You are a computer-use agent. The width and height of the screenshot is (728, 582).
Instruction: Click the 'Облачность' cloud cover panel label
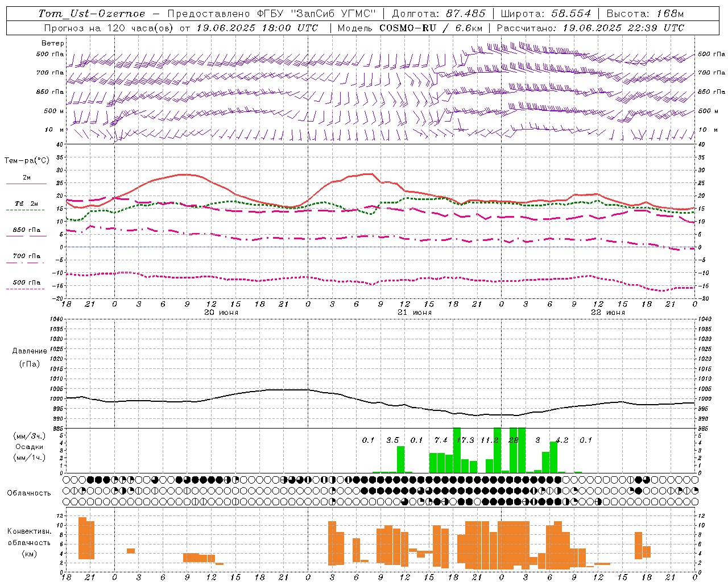point(29,493)
